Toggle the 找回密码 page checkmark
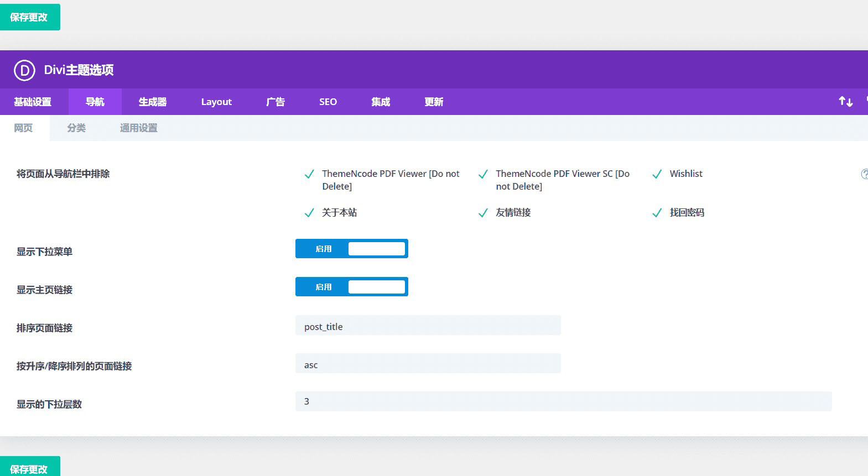The width and height of the screenshot is (868, 476). coord(657,213)
